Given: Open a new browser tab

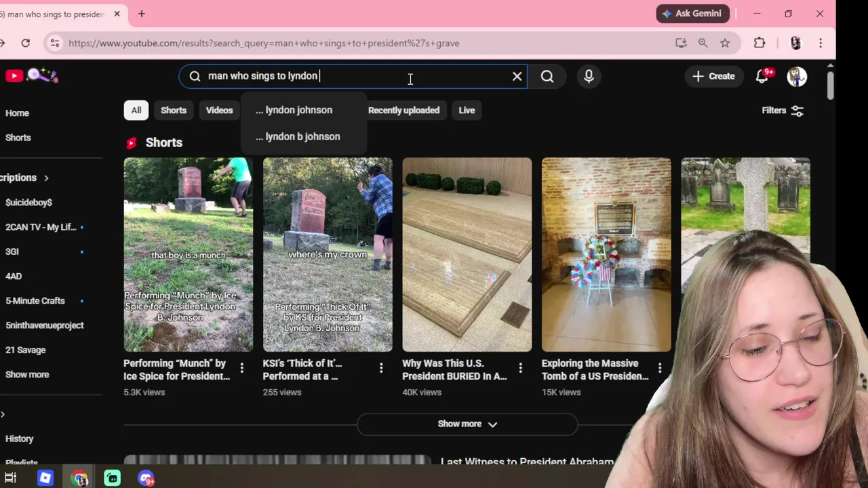Looking at the screenshot, I should 142,14.
